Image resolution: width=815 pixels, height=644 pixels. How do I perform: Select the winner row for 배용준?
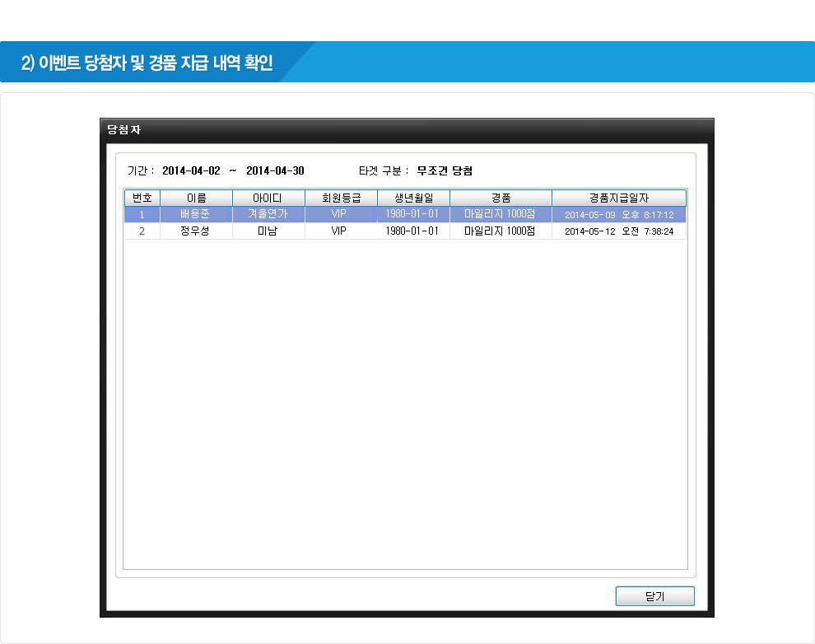195,215
